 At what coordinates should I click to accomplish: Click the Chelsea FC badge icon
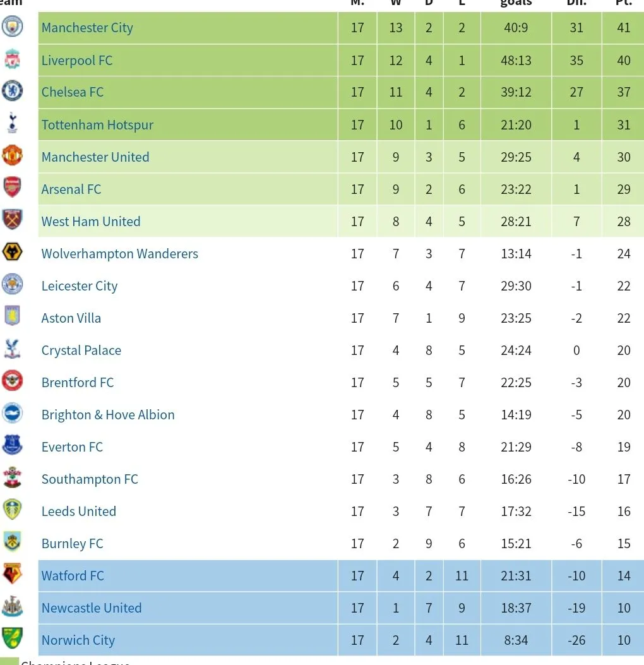pos(12,92)
